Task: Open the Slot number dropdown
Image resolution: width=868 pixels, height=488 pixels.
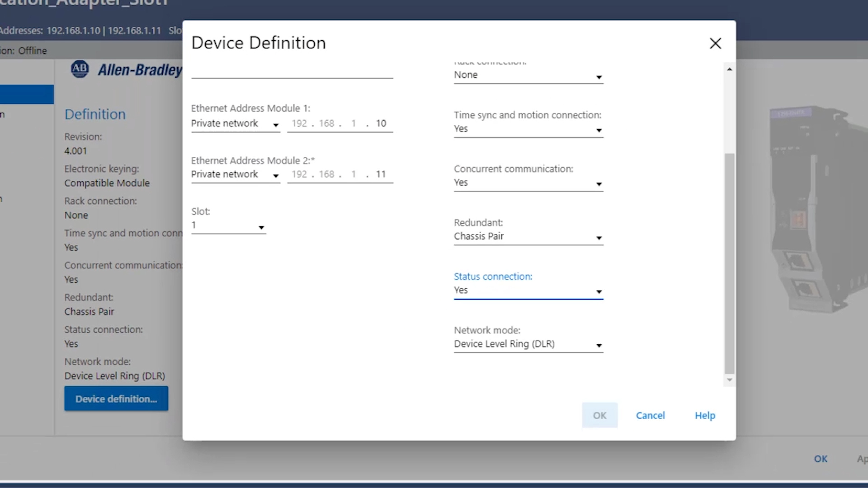Action: pos(228,226)
